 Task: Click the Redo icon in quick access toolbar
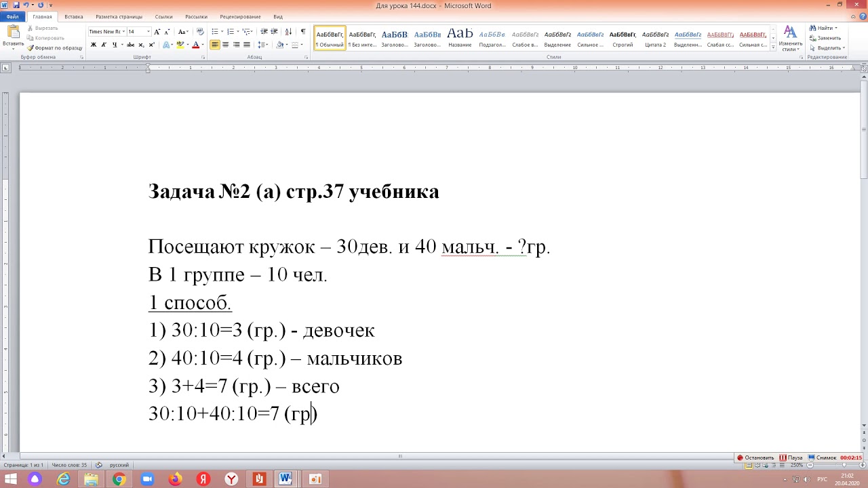click(41, 5)
